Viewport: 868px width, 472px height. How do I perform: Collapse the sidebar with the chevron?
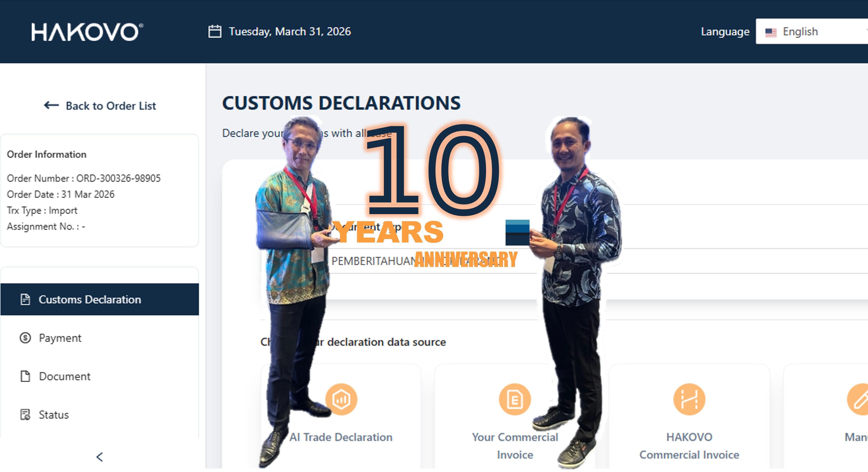point(99,456)
